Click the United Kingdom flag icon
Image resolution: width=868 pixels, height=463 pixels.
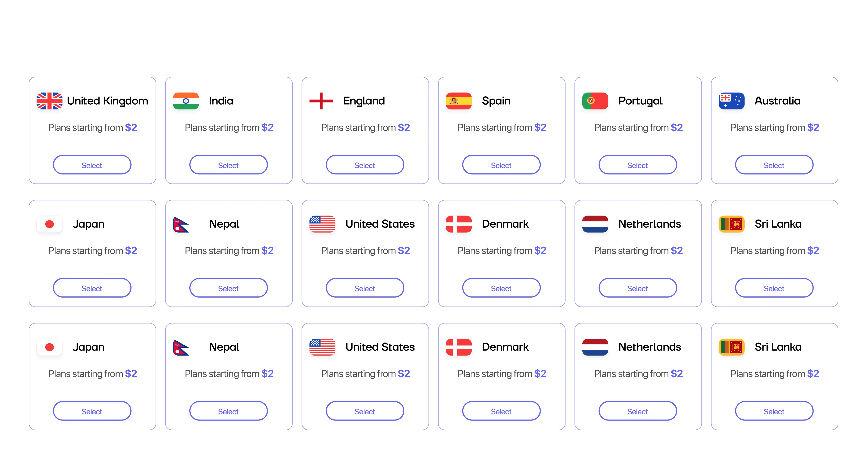[49, 101]
